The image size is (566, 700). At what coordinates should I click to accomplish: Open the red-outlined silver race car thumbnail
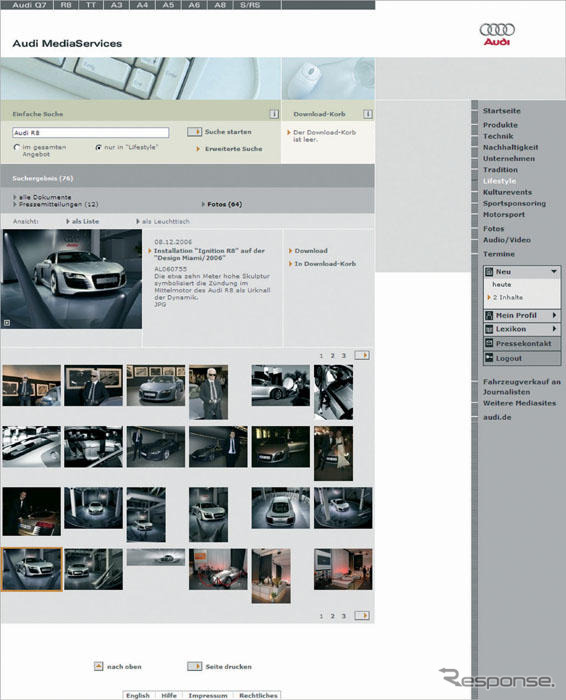pos(218,569)
